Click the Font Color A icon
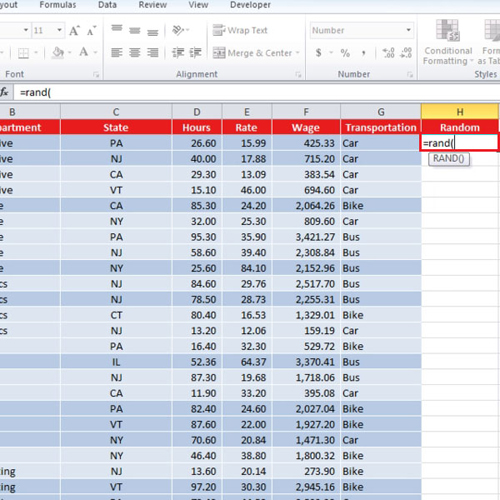 [x=83, y=52]
